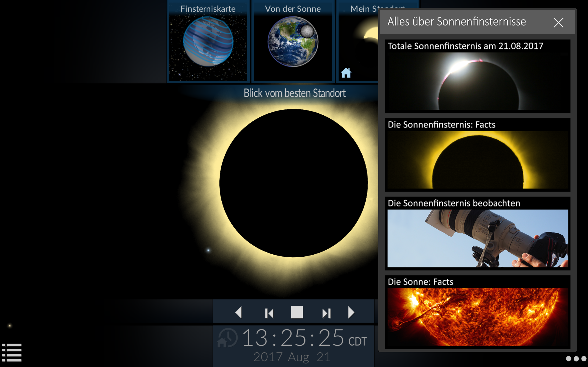Click the blue home location icon

(x=346, y=72)
